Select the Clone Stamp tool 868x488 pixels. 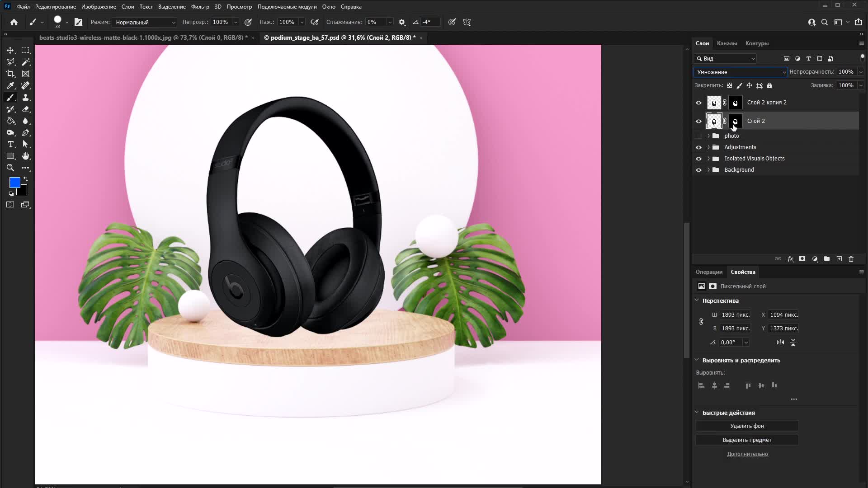point(26,97)
